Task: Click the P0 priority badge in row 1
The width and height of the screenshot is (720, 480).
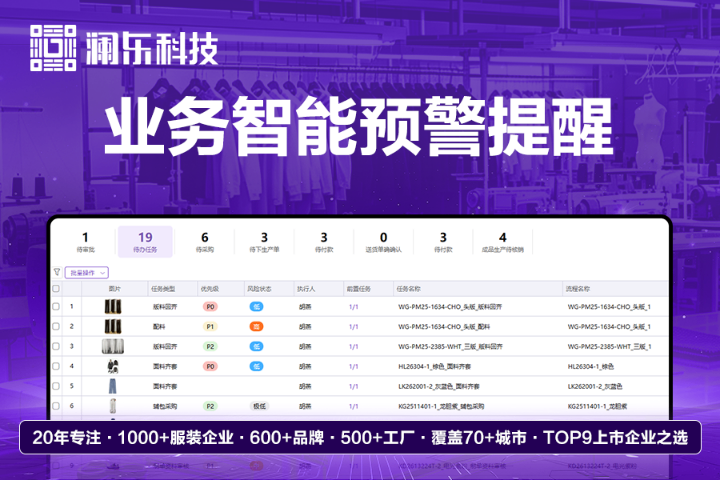Action: coord(210,307)
